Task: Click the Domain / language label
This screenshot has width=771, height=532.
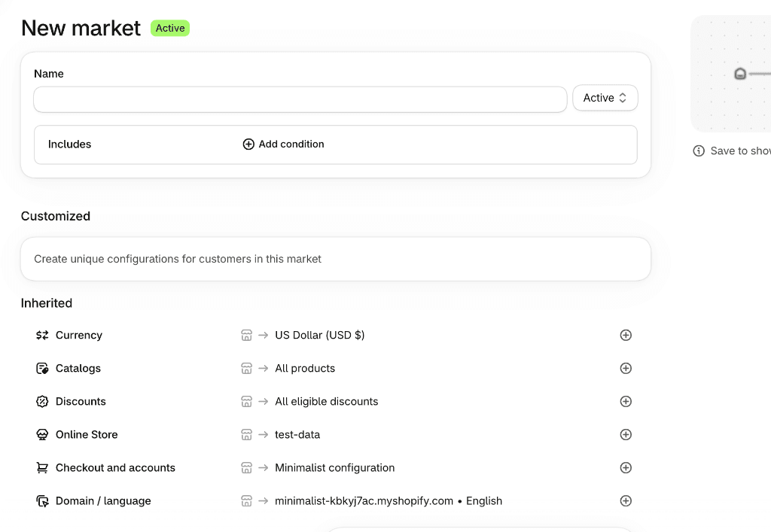Action: (103, 501)
